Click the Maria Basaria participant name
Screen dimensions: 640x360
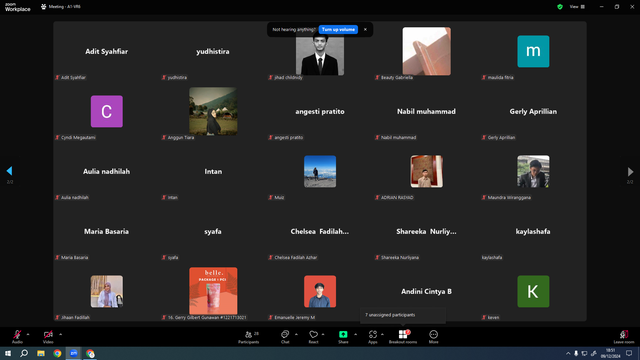[107, 231]
